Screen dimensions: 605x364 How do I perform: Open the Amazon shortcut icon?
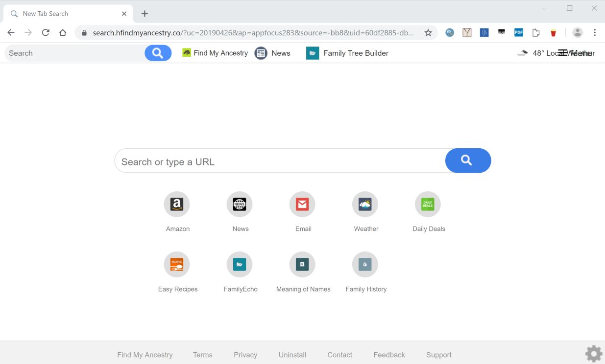[x=177, y=204]
